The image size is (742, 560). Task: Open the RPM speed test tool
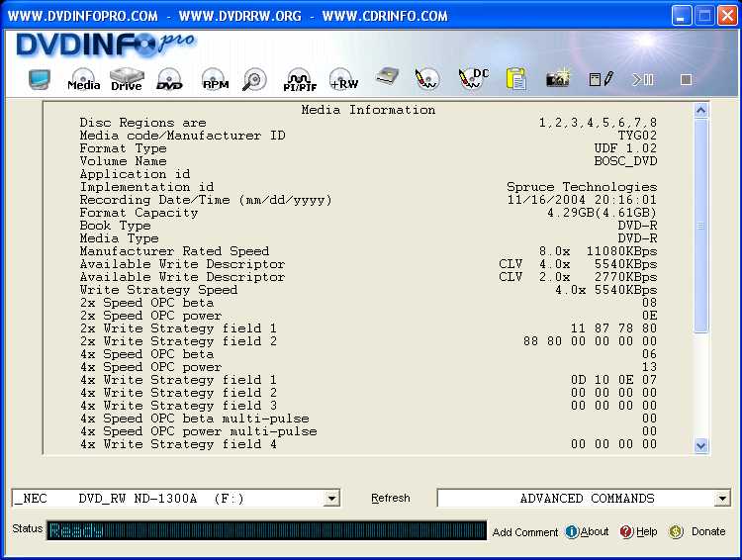[x=216, y=79]
